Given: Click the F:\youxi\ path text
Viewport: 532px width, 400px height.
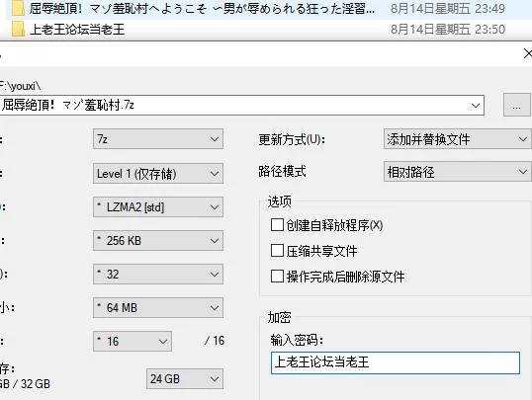Looking at the screenshot, I should point(21,86).
